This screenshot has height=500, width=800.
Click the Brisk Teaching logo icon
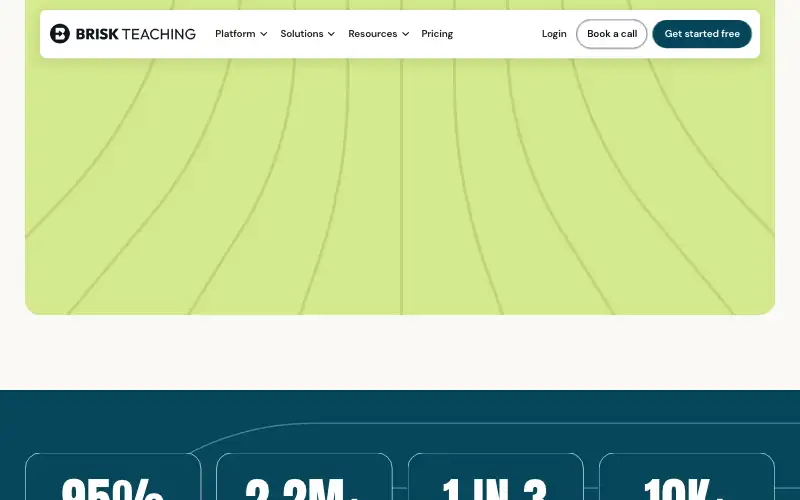coord(60,34)
